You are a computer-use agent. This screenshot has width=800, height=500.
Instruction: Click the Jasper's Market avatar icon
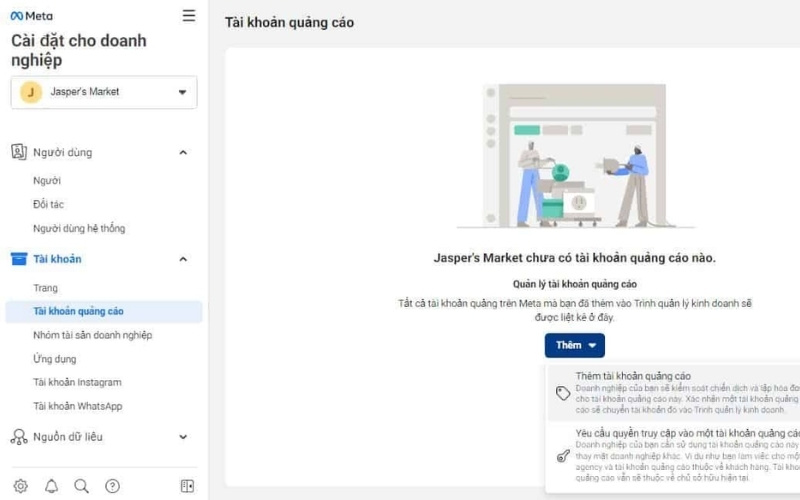(x=31, y=92)
